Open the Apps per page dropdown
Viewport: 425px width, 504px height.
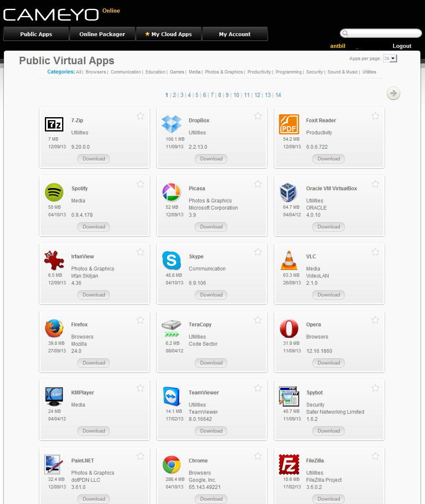click(x=390, y=58)
